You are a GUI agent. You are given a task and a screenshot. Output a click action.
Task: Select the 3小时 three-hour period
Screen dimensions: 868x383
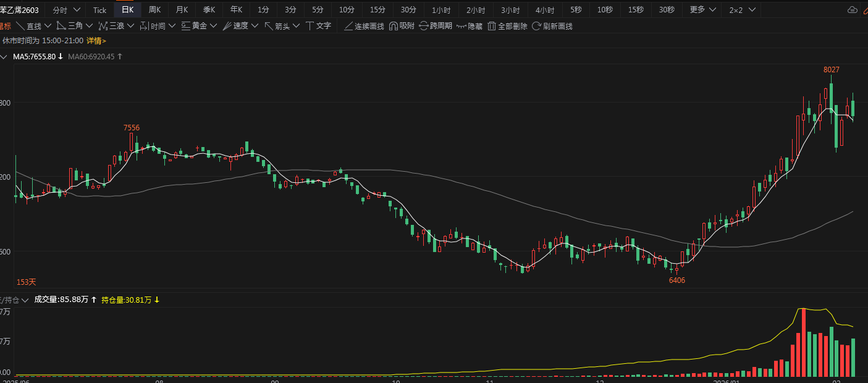coord(510,10)
